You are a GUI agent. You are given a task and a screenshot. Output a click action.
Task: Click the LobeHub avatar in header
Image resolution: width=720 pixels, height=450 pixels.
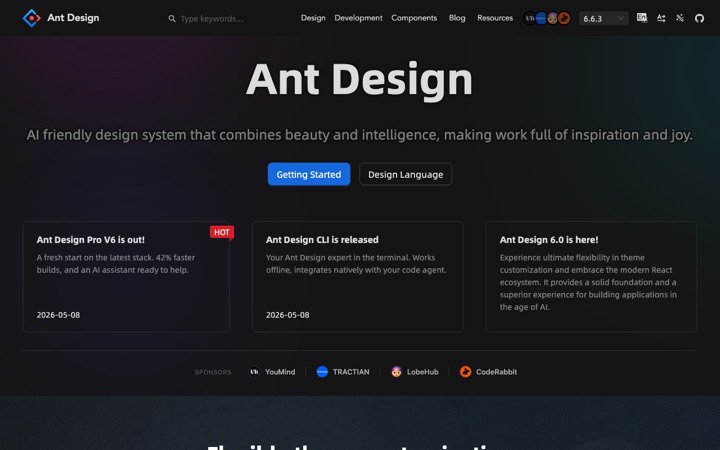click(552, 18)
